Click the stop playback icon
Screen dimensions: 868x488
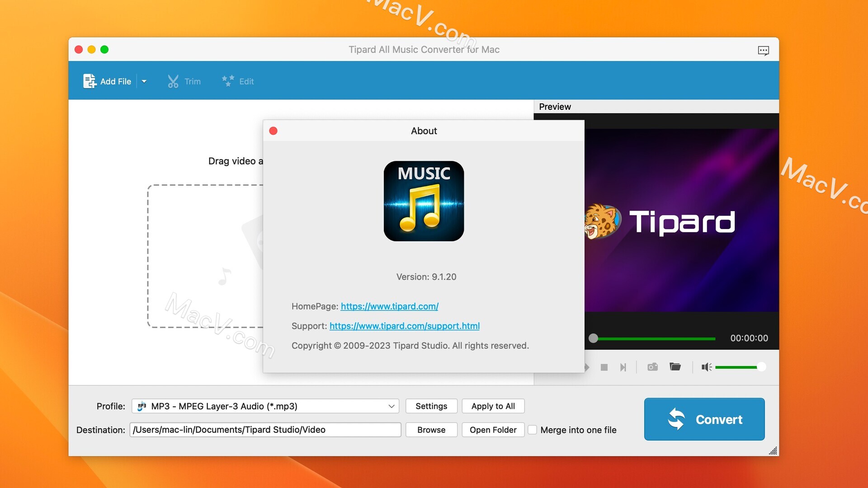[x=604, y=366]
